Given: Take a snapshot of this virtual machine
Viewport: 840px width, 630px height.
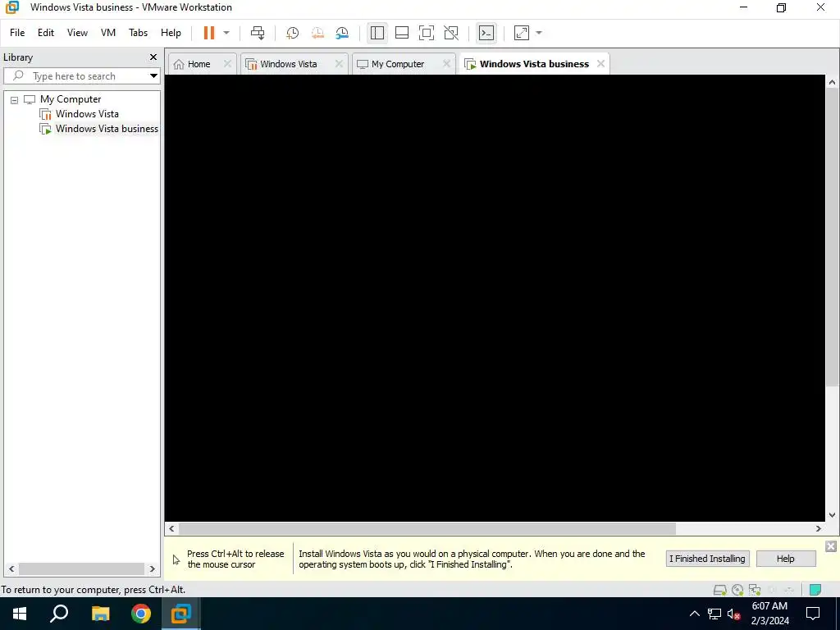Looking at the screenshot, I should [292, 33].
